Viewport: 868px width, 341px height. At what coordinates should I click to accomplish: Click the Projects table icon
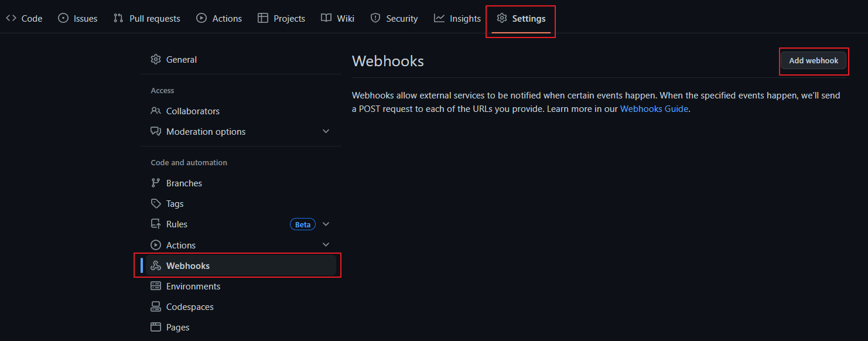(x=263, y=18)
